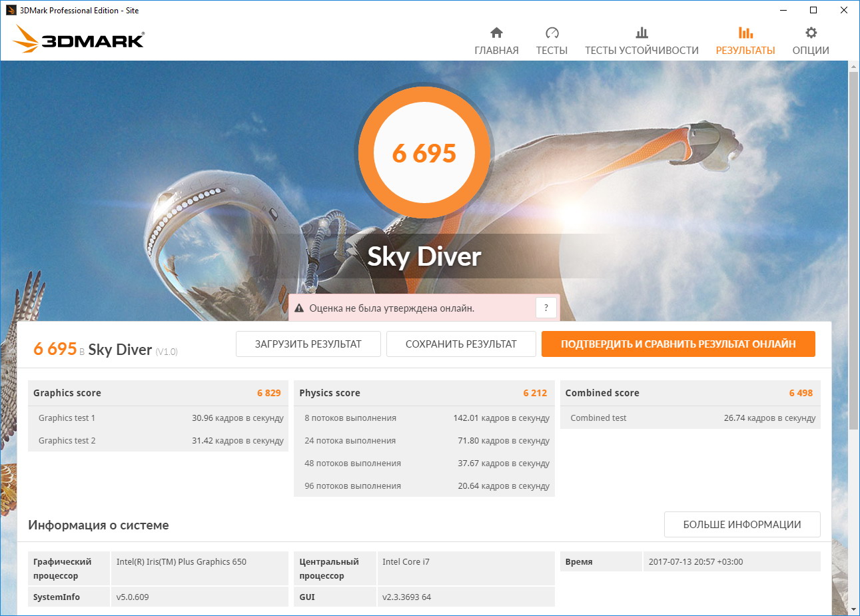This screenshot has height=616, width=860.
Task: Click the 24 потока выполнения row
Action: pyautogui.click(x=424, y=441)
